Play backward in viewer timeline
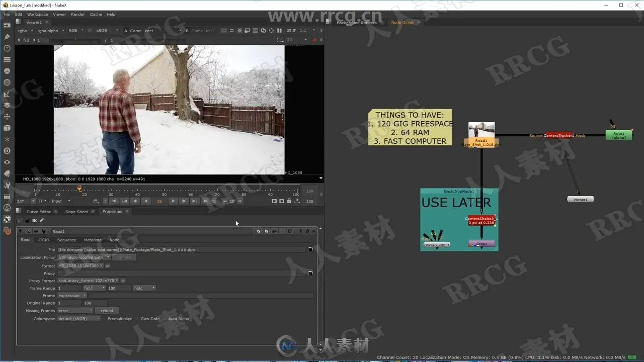The image size is (644, 362). point(146,201)
